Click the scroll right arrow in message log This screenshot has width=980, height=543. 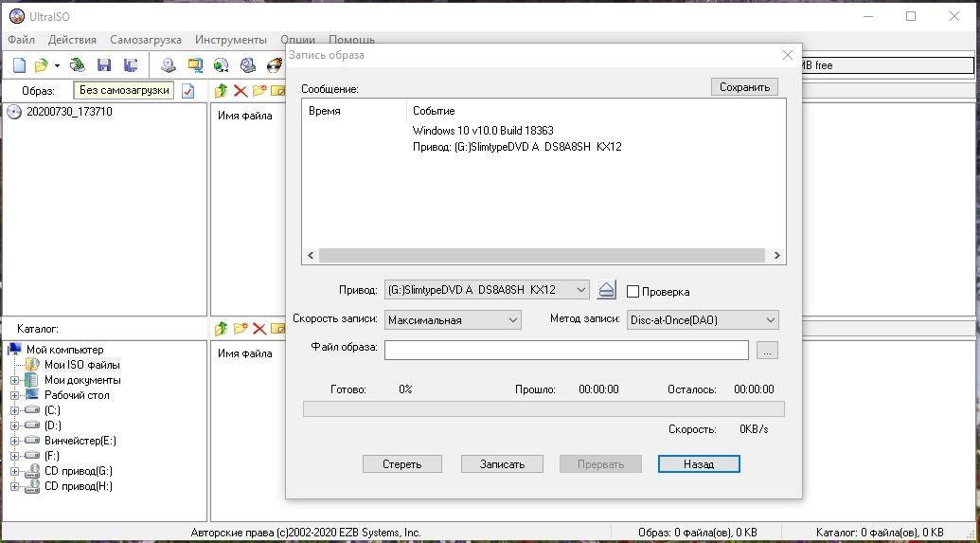click(x=776, y=255)
